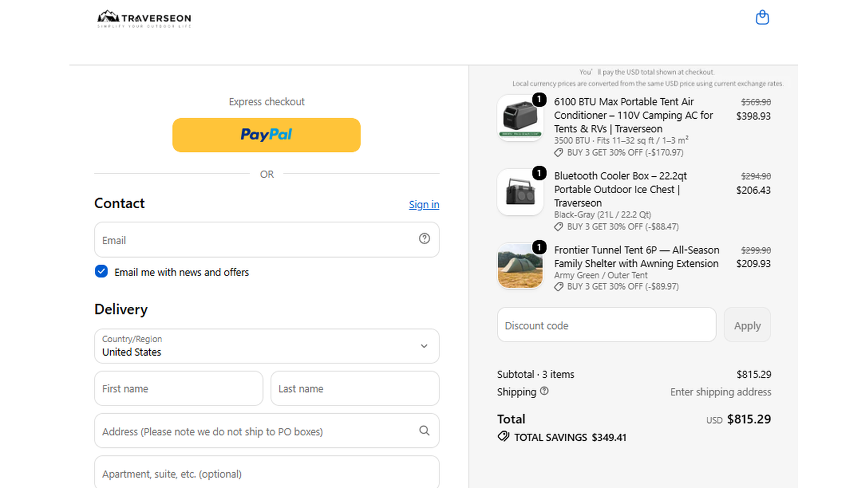Click the 3500 BTU variant description
Screen dimensions: 868x488
[x=621, y=140]
